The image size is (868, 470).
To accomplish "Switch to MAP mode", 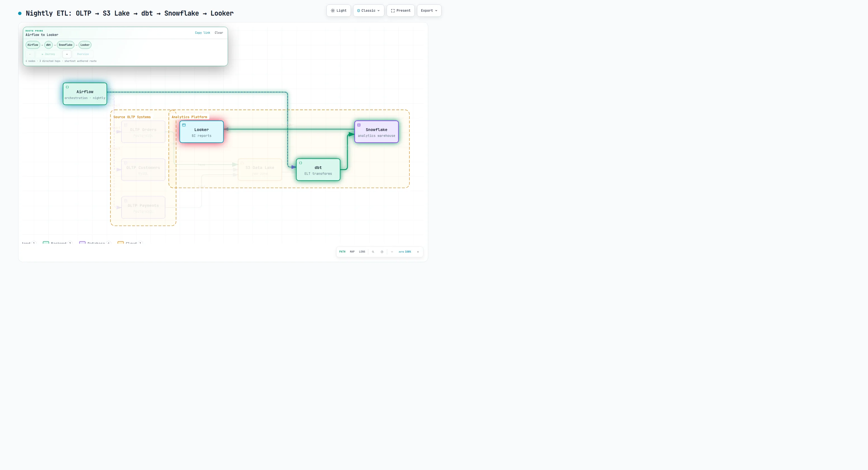I will point(352,252).
